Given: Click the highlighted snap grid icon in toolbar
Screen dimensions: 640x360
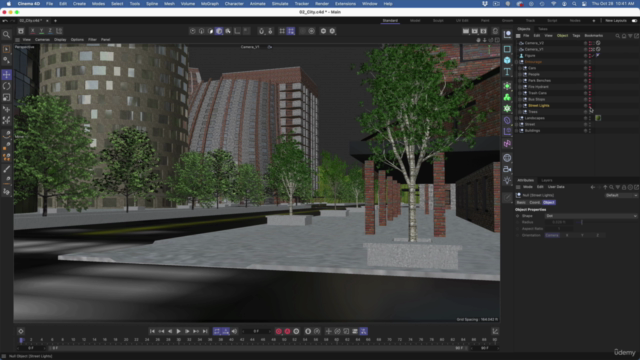Looking at the screenshot, I should click(x=291, y=31).
